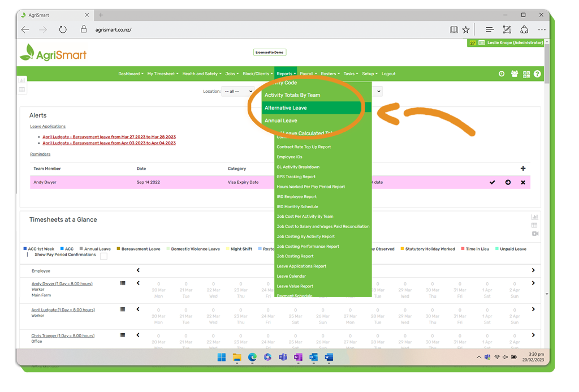Choose Leave Calendar in the Reports list
Image resolution: width=579 pixels, height=392 pixels.
[x=291, y=276]
